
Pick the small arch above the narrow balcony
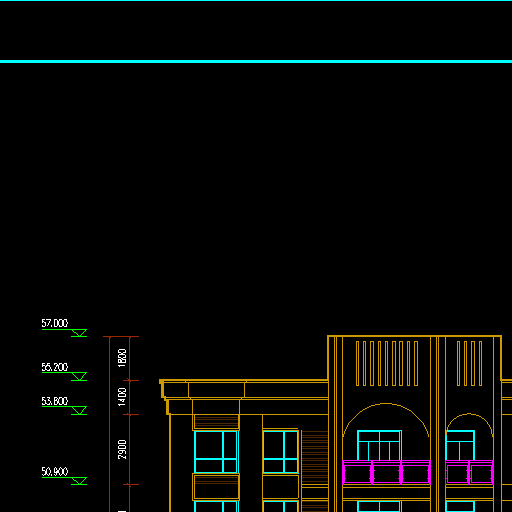469,425
